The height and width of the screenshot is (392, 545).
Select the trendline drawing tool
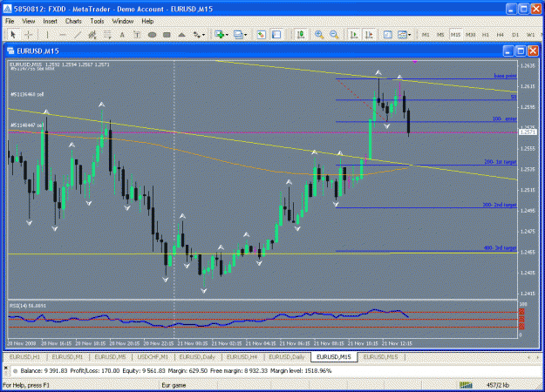tap(78, 35)
